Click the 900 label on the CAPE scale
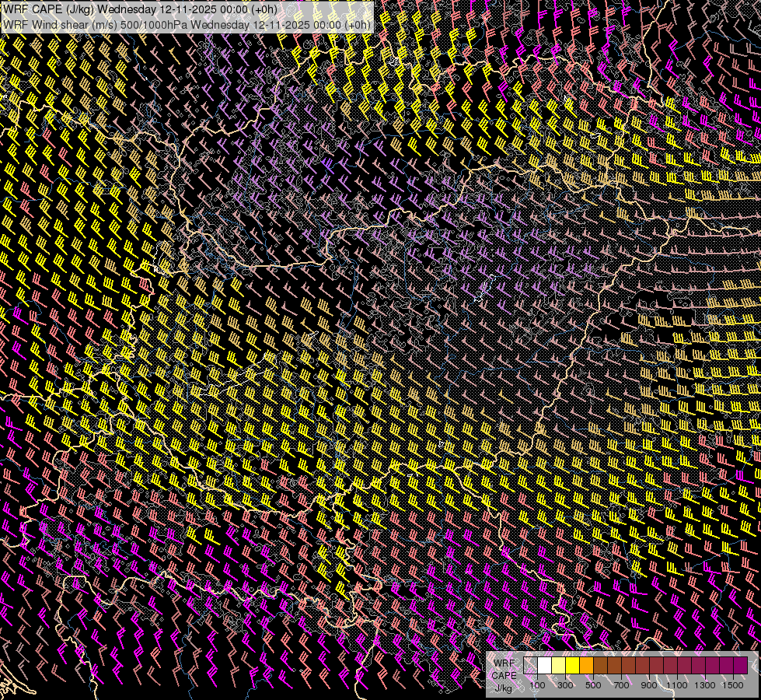Image resolution: width=761 pixels, height=700 pixels. tap(649, 685)
